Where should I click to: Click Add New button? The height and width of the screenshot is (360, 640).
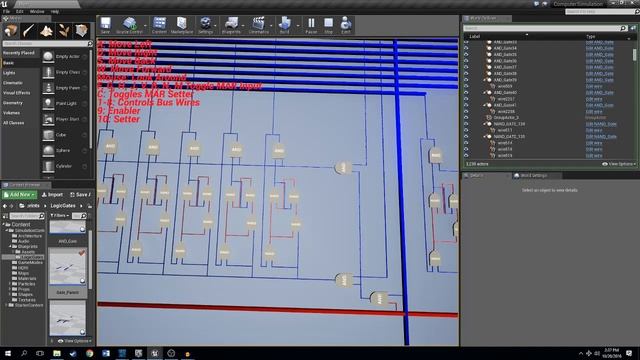[x=19, y=195]
